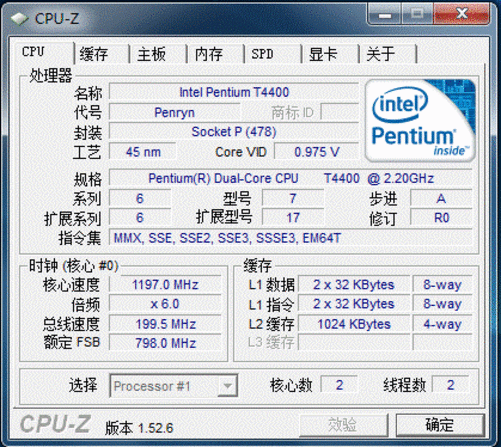
Task: Click the 4-way L2 associativity value
Action: [x=442, y=324]
